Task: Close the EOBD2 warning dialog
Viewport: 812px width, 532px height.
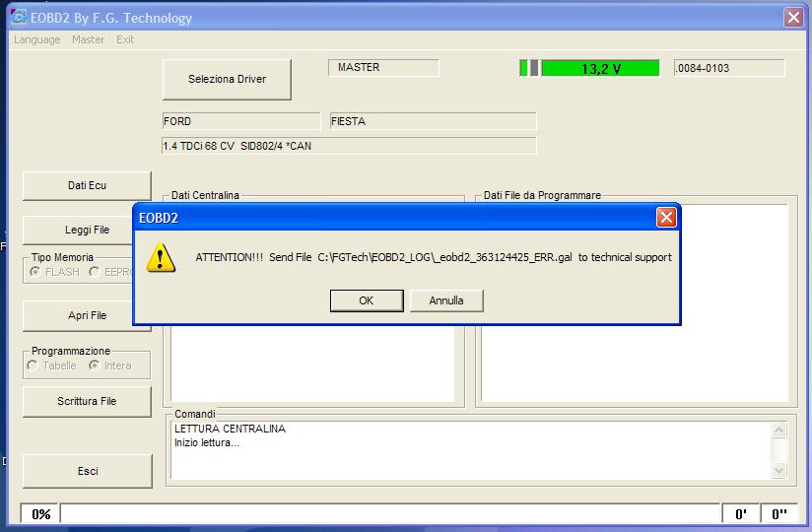Action: pos(666,218)
